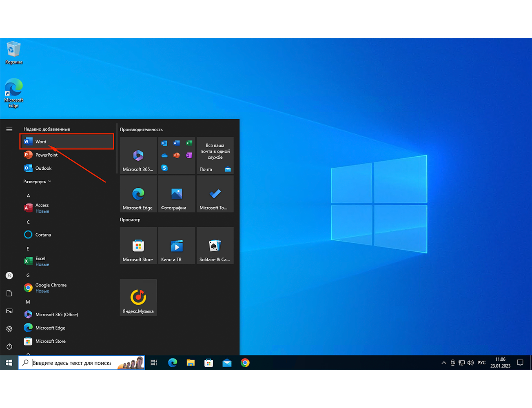Launch the Solitaire & Casual Games tile
This screenshot has height=408, width=532.
215,246
